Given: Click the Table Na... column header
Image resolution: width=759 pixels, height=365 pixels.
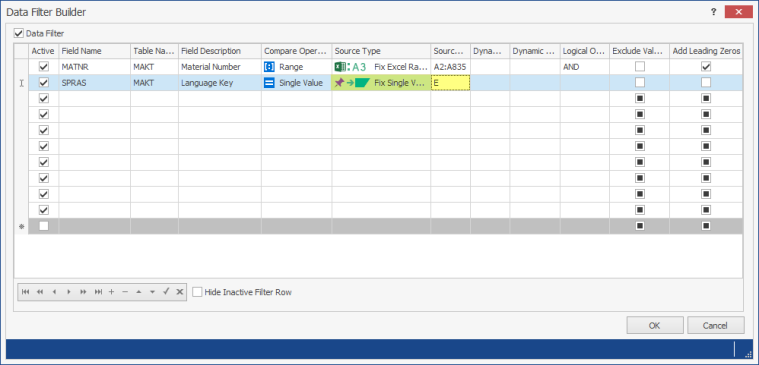Looking at the screenshot, I should (154, 51).
